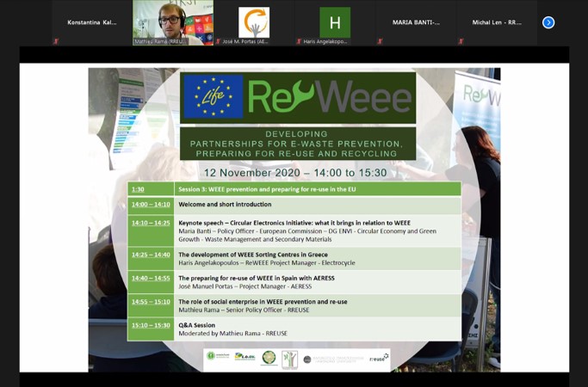
Task: Click 'Moderated by Mathieu Rama - RREUSE' line
Action: tap(232, 334)
